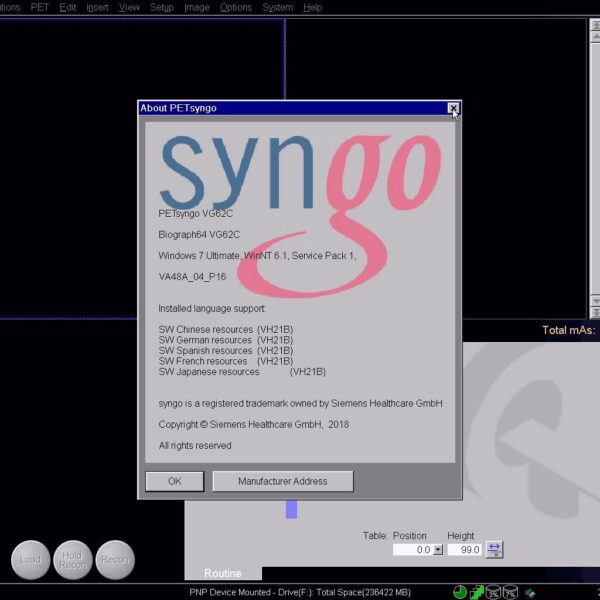The width and height of the screenshot is (600, 600).
Task: Click the 'PNP Device Mounted' status bar message
Action: (x=300, y=592)
